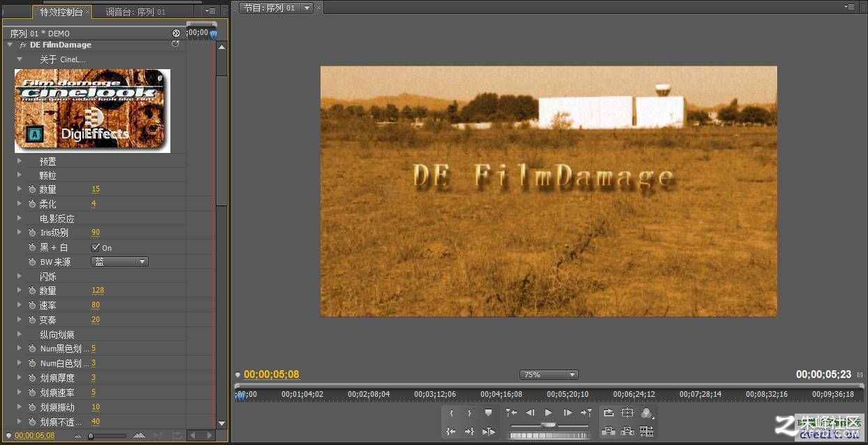868x445 pixels.
Task: Toggle animation stopwatch for 黑 + 白
Action: click(32, 247)
